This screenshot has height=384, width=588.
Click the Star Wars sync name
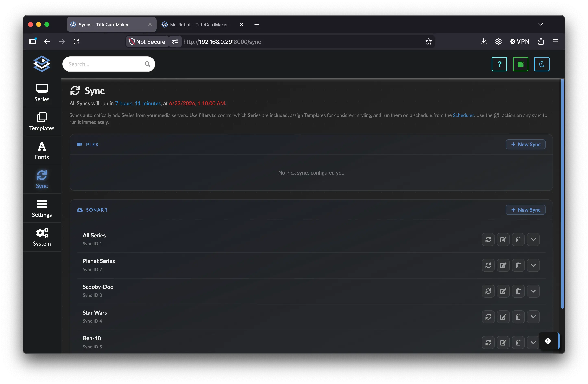click(x=95, y=313)
